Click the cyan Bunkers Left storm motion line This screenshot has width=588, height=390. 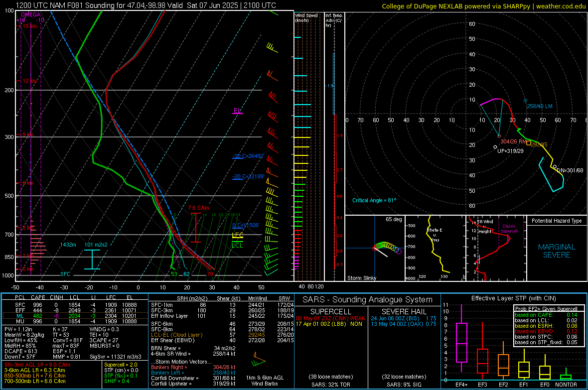point(193,373)
